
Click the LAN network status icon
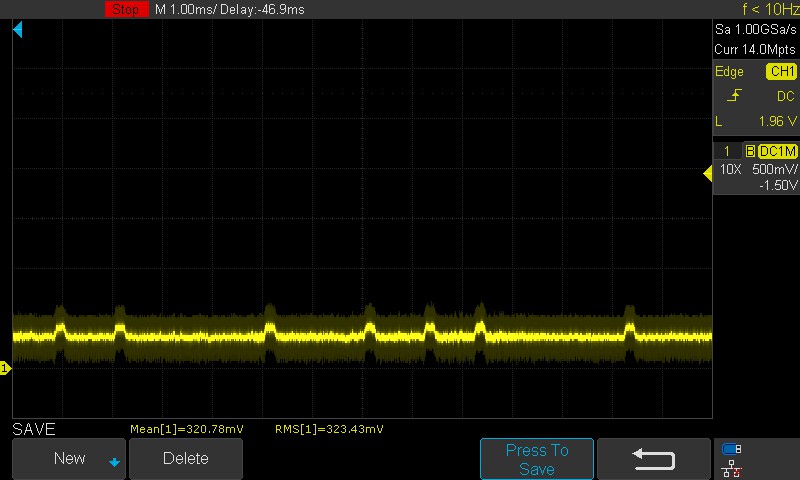732,468
